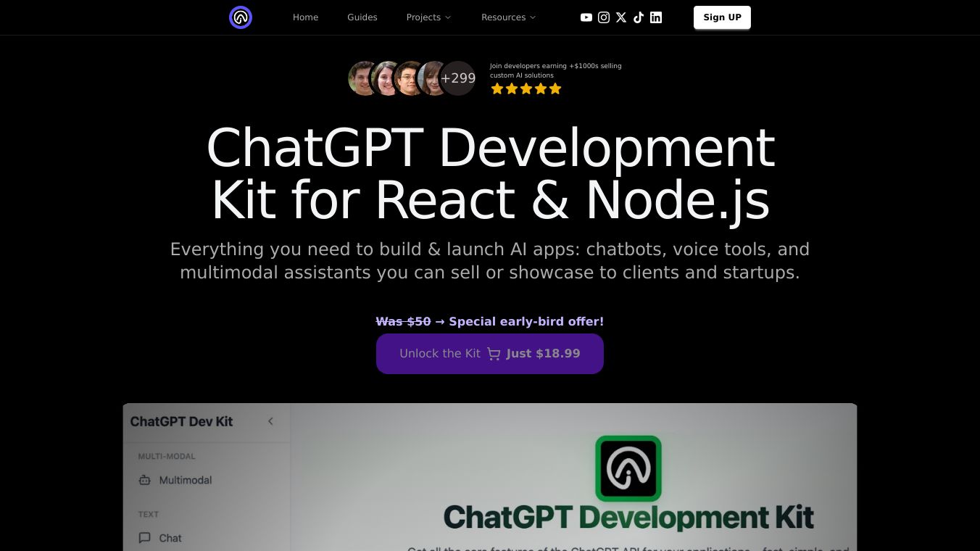This screenshot has height=551, width=980.
Task: Open the Guides page
Action: 362,17
